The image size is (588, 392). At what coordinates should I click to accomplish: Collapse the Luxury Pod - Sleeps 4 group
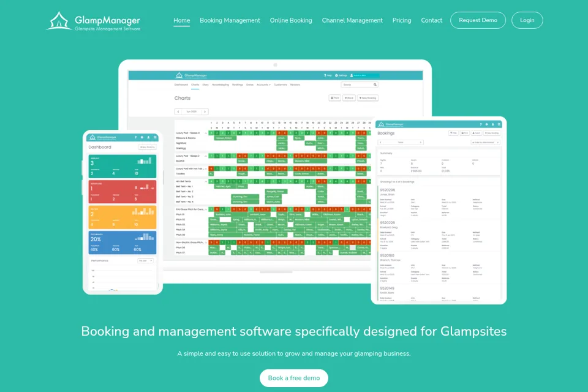pyautogui.click(x=206, y=133)
